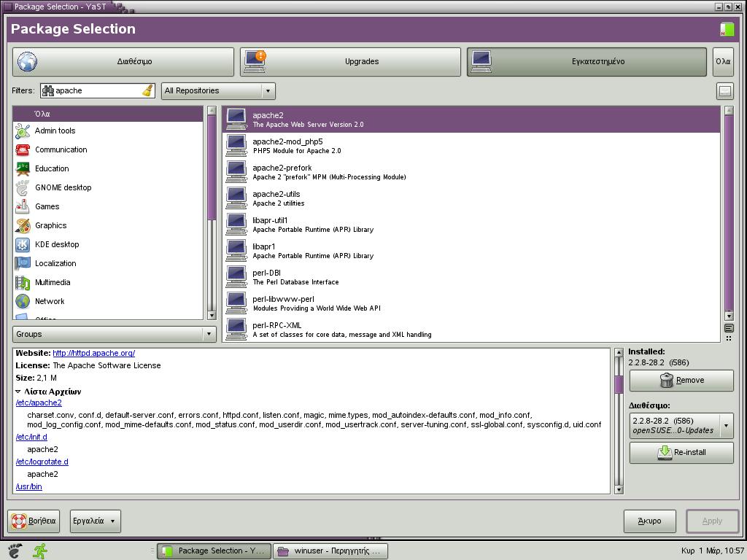Click the Re-install button
This screenshot has width=747, height=560.
[682, 452]
